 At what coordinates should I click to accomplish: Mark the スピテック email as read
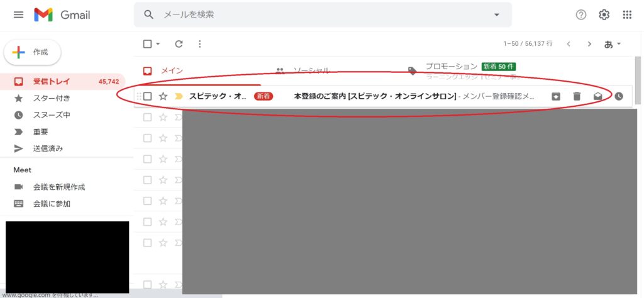(597, 96)
